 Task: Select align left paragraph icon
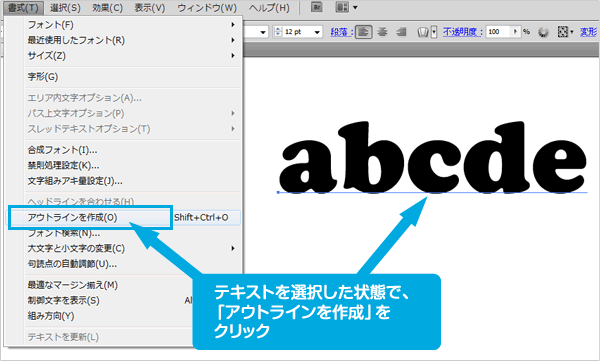364,32
